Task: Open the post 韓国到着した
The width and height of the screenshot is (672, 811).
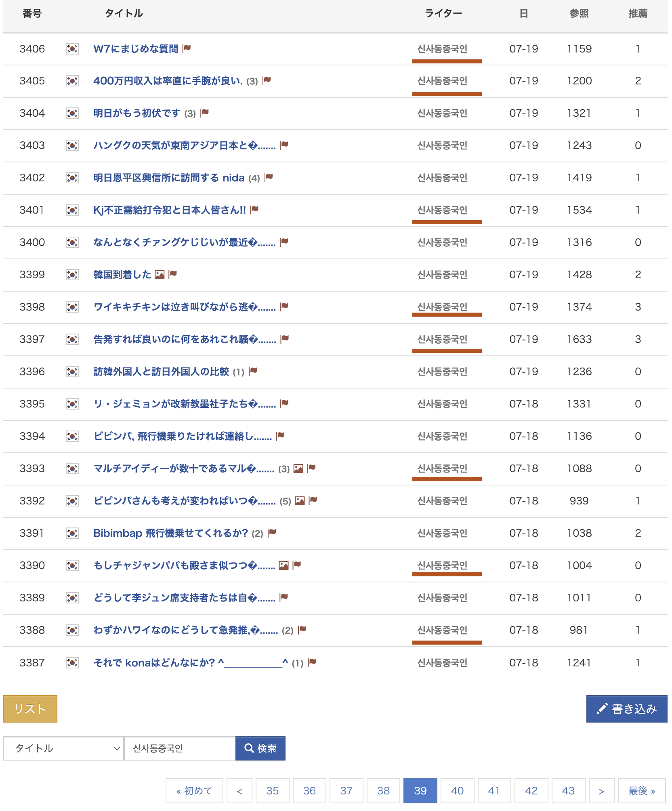Action: click(x=122, y=275)
